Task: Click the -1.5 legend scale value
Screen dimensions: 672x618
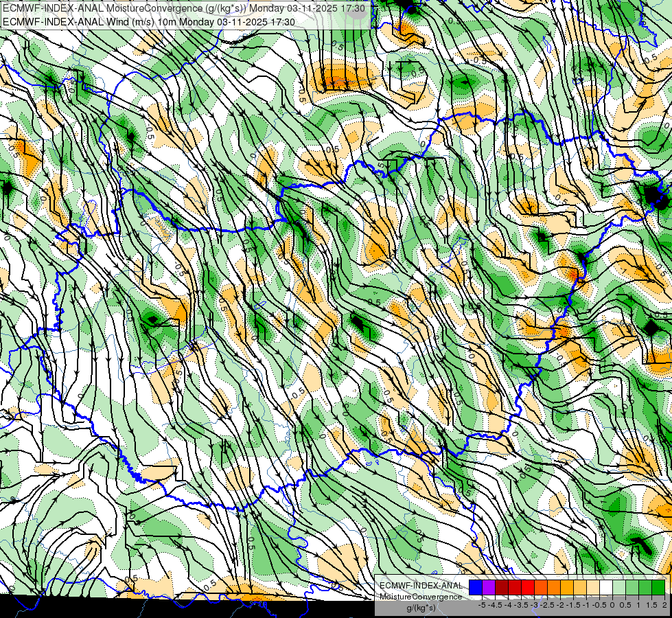Action: [573, 605]
